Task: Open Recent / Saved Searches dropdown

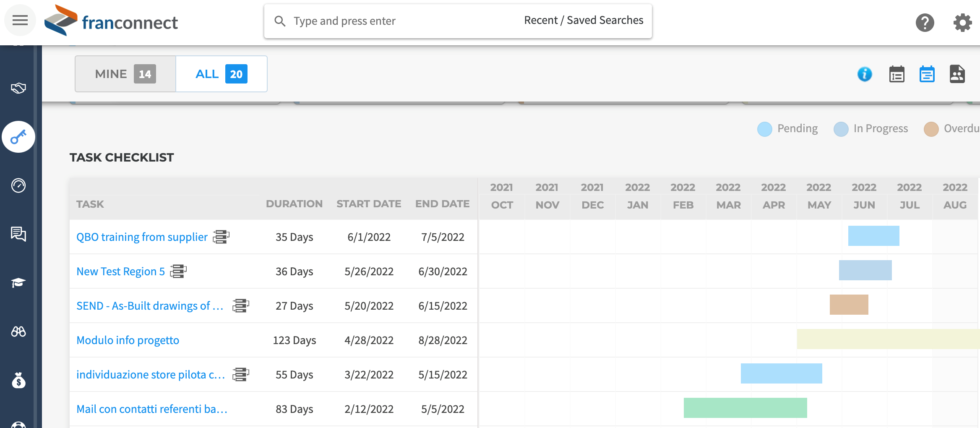Action: (x=583, y=21)
